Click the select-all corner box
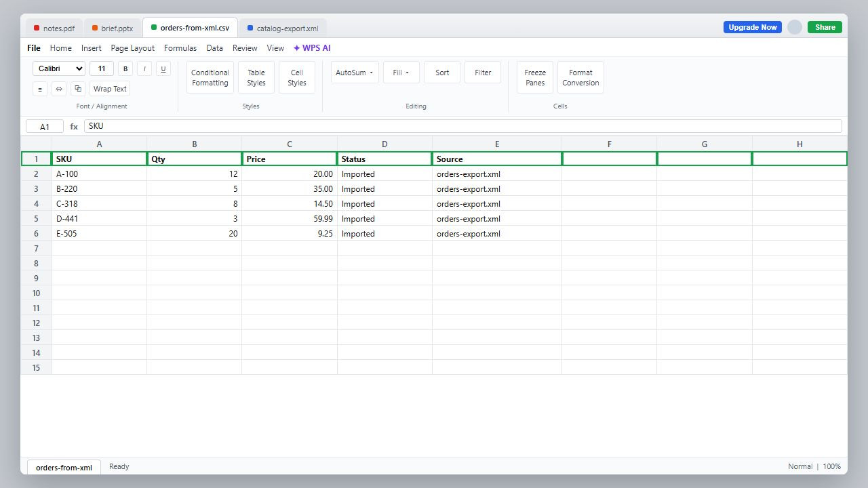 click(x=36, y=144)
